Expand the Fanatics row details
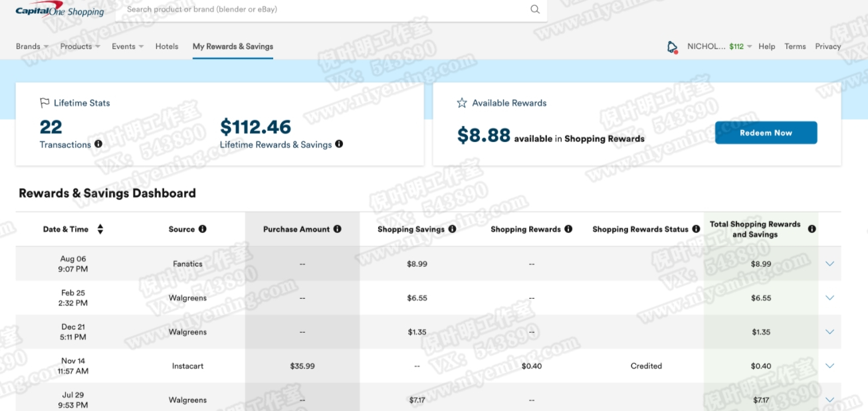Image resolution: width=868 pixels, height=411 pixels. coord(829,264)
